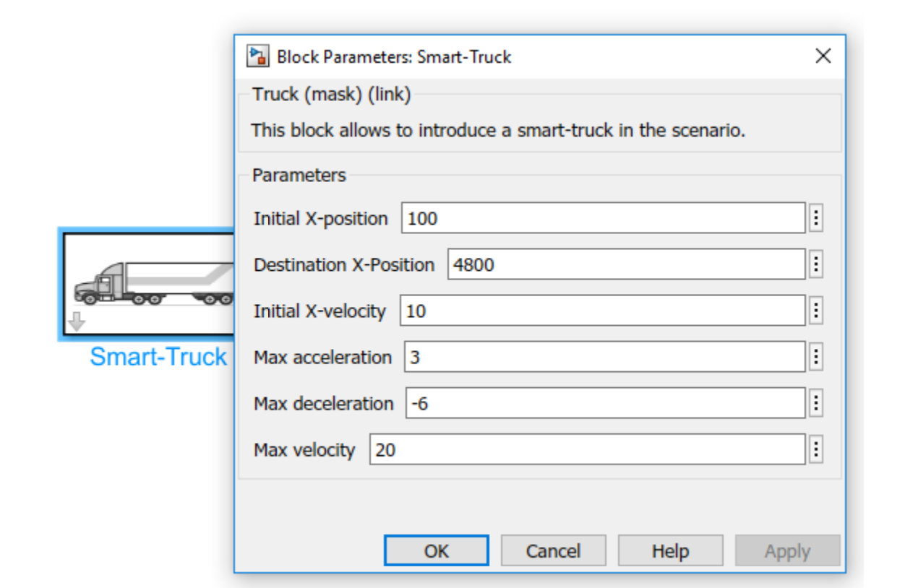Edit the Max deceleration value field
Screen dimensions: 913x588
(x=605, y=403)
